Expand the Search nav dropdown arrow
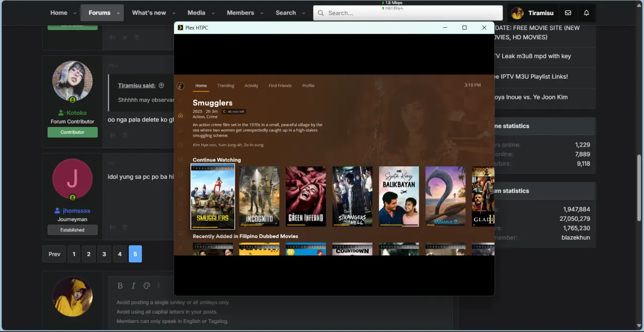Image resolution: width=644 pixels, height=332 pixels. point(303,13)
